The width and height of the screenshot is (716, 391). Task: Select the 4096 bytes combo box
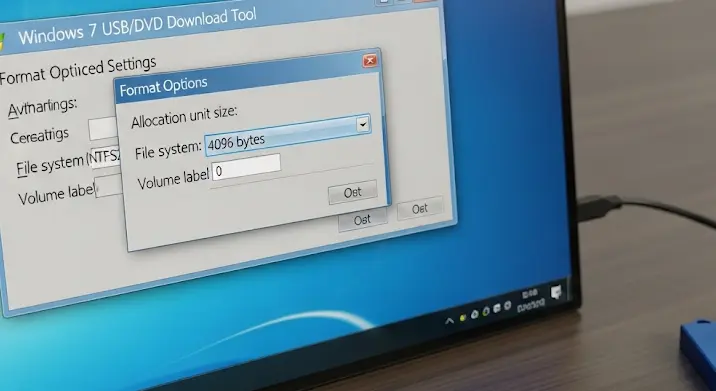pyautogui.click(x=287, y=135)
